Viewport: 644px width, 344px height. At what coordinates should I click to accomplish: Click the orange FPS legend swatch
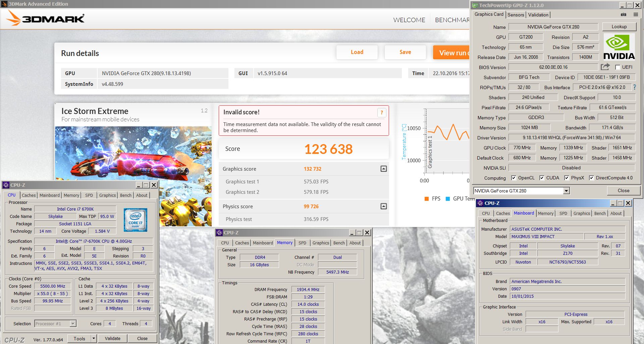tap(427, 199)
